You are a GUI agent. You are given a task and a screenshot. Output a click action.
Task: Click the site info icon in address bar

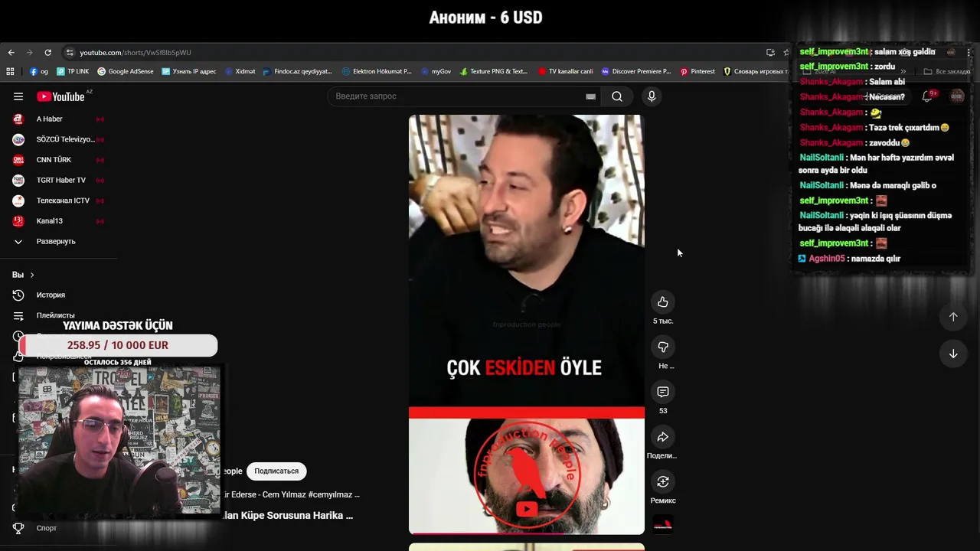[70, 53]
